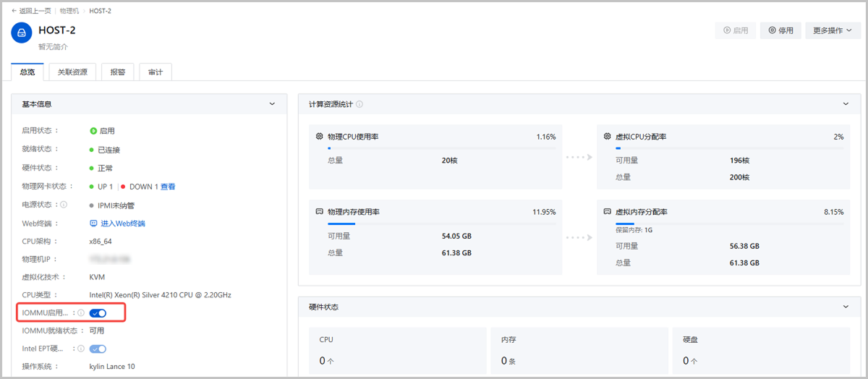Toggle the Intel EPT hardware switch
Viewport: 868px width, 379px height.
[x=98, y=349]
